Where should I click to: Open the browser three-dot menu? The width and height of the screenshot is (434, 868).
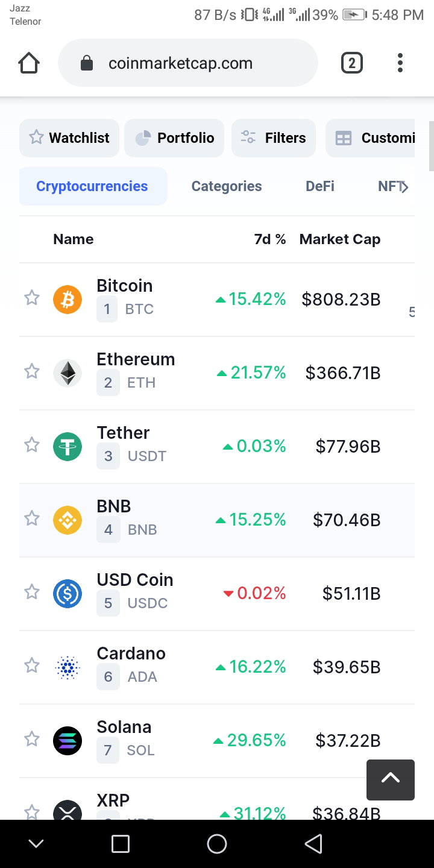click(400, 63)
